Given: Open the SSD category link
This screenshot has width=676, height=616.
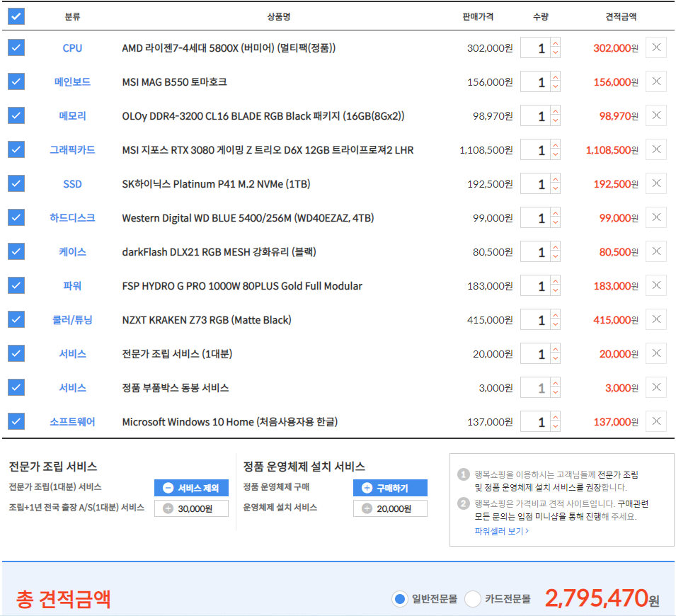Looking at the screenshot, I should coord(72,184).
